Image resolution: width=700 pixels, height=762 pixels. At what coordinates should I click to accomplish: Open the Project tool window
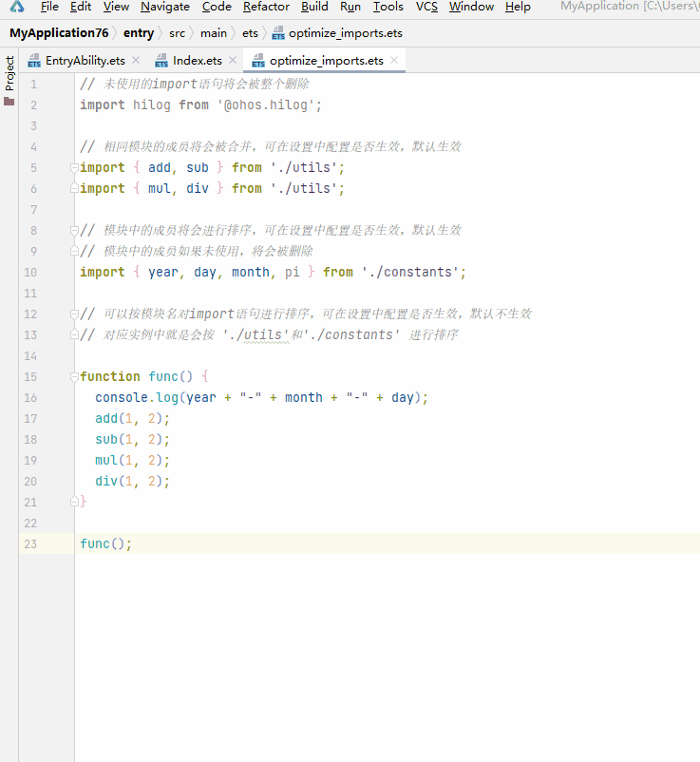pos(9,81)
